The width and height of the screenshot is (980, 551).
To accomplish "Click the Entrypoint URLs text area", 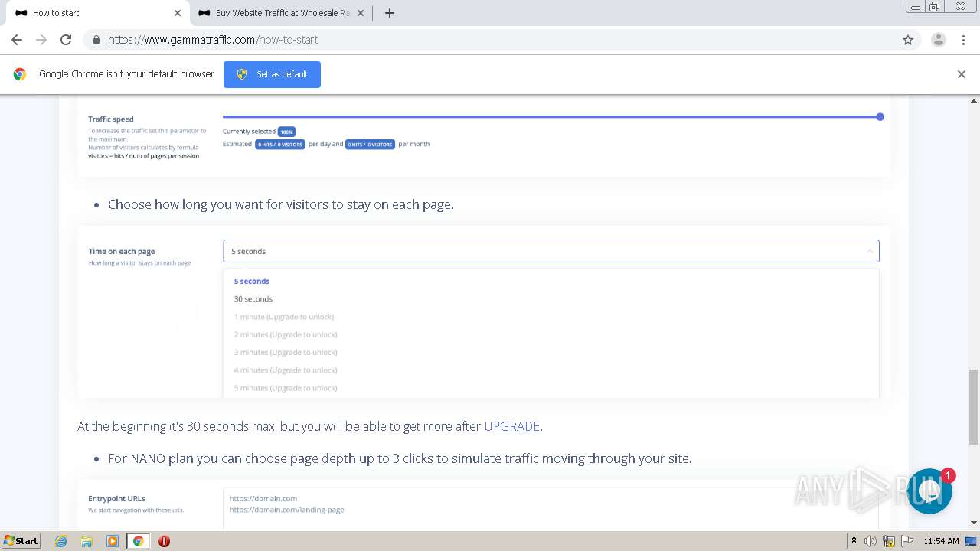I will coord(550,508).
